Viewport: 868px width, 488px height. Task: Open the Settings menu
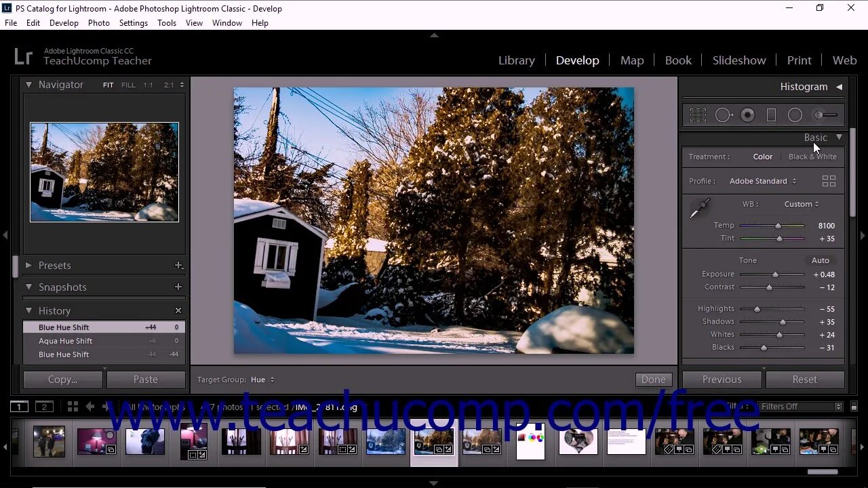(133, 23)
